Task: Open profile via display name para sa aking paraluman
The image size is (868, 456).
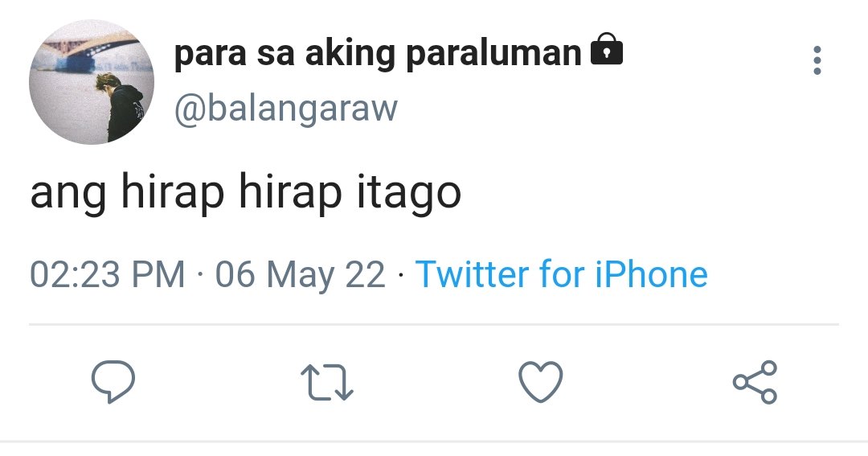Action: pos(378,54)
